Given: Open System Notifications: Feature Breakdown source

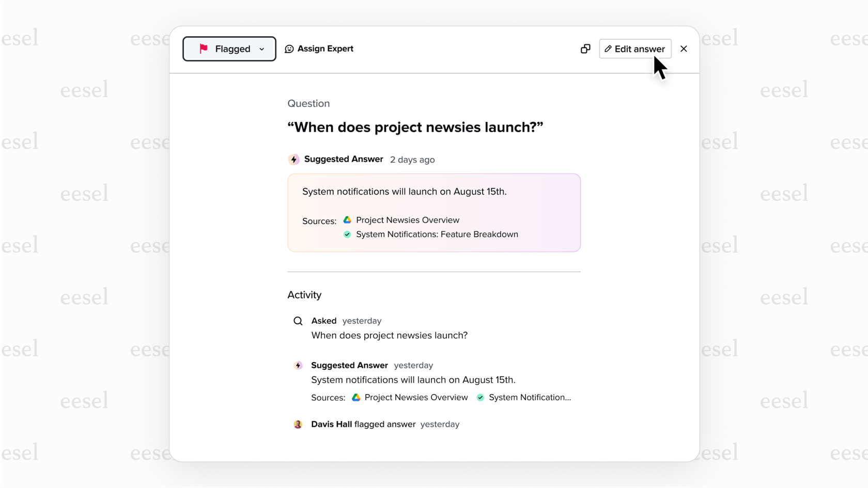Looking at the screenshot, I should point(437,234).
